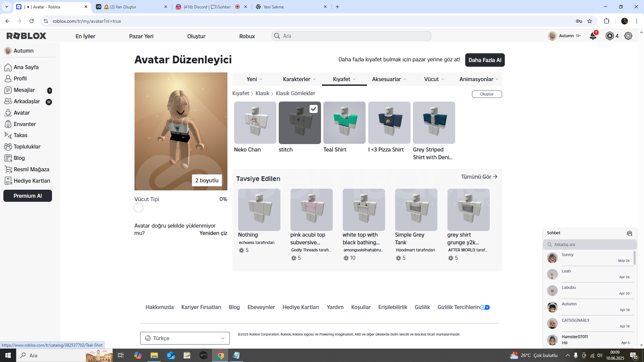Click the Windows Start button

(x=8, y=355)
